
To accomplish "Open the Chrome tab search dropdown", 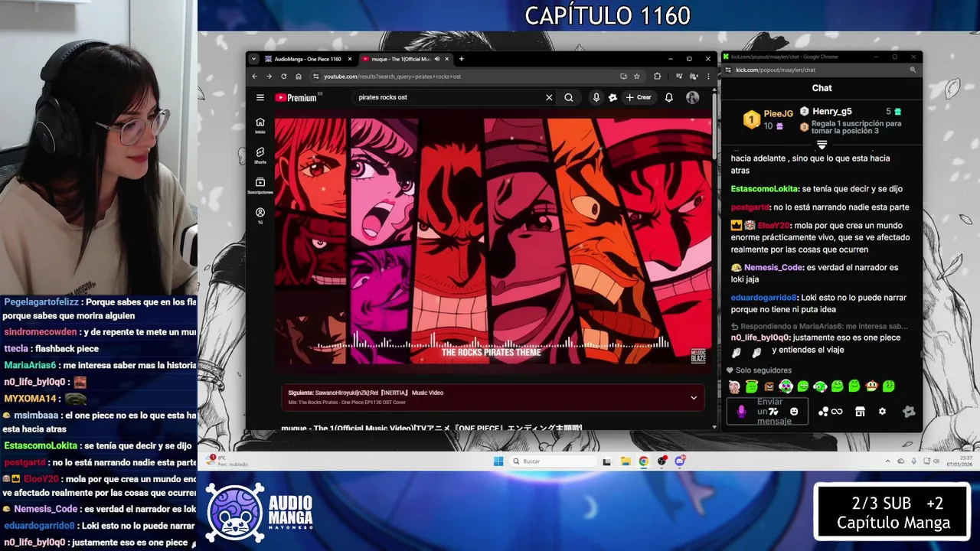I will 253,59.
